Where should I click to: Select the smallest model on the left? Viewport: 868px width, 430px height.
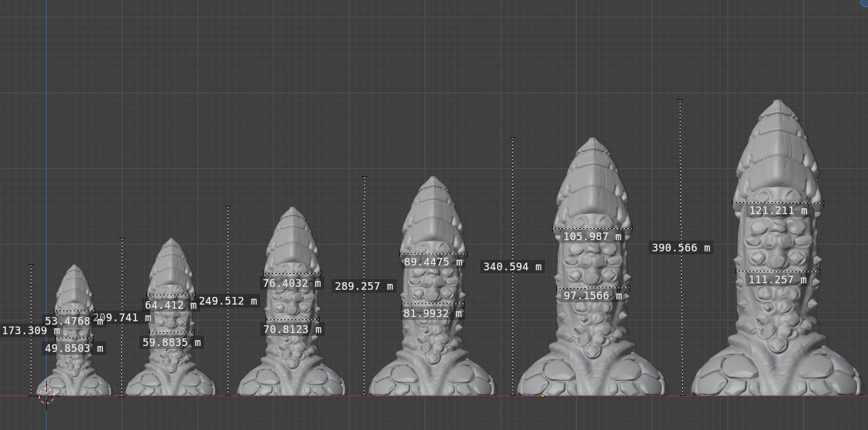click(x=75, y=330)
